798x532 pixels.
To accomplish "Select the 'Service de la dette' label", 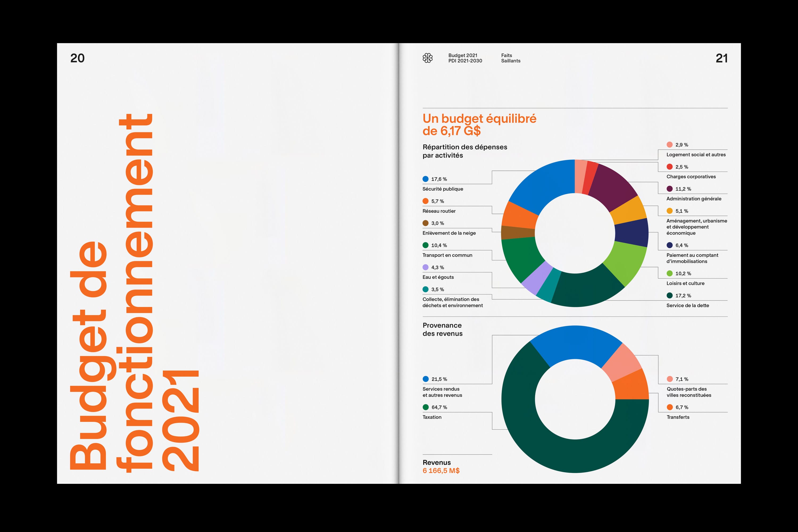I will click(x=687, y=305).
